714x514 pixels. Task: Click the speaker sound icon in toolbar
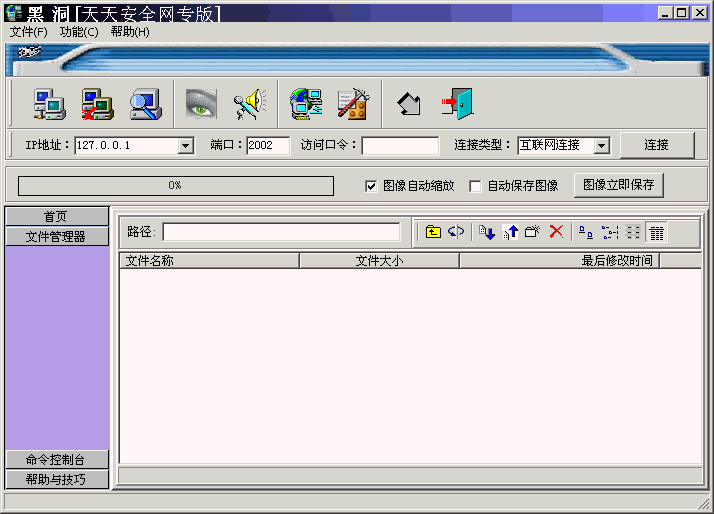(x=249, y=103)
